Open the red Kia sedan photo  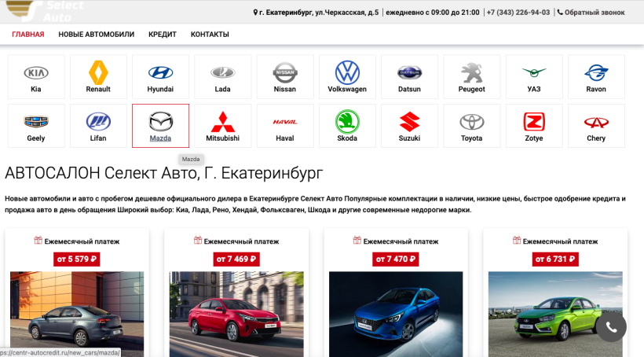point(236,315)
